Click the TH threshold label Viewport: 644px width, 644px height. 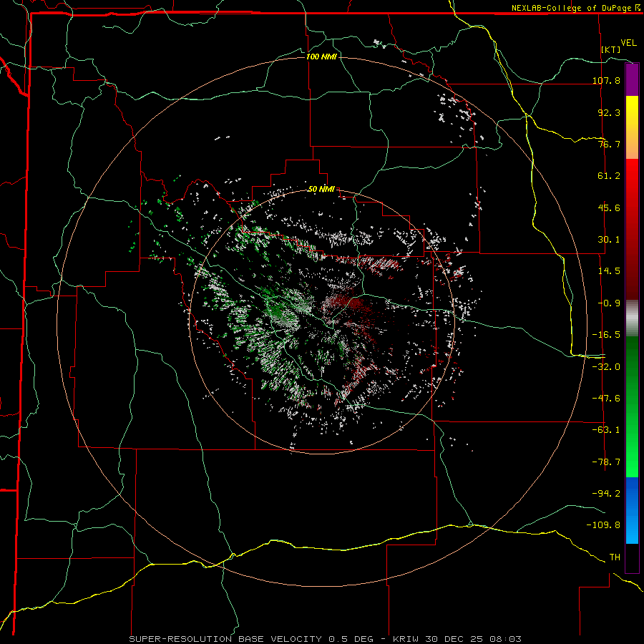[615, 557]
